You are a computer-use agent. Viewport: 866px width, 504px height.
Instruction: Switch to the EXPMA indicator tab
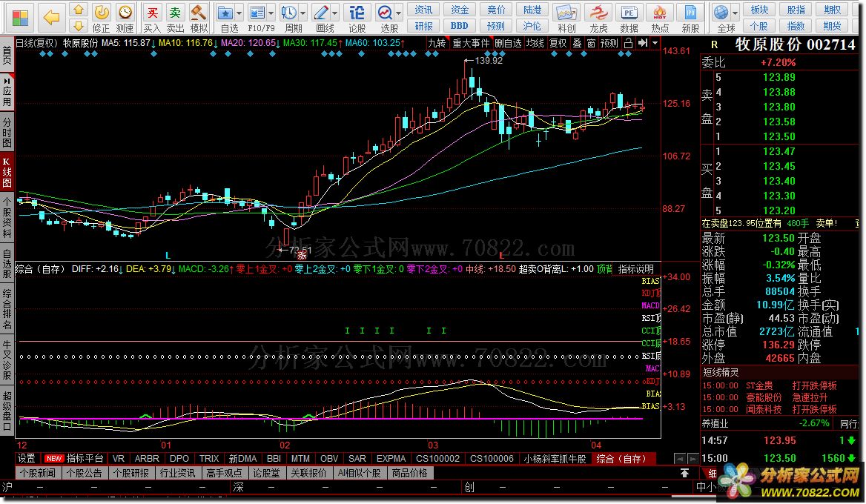click(x=391, y=458)
